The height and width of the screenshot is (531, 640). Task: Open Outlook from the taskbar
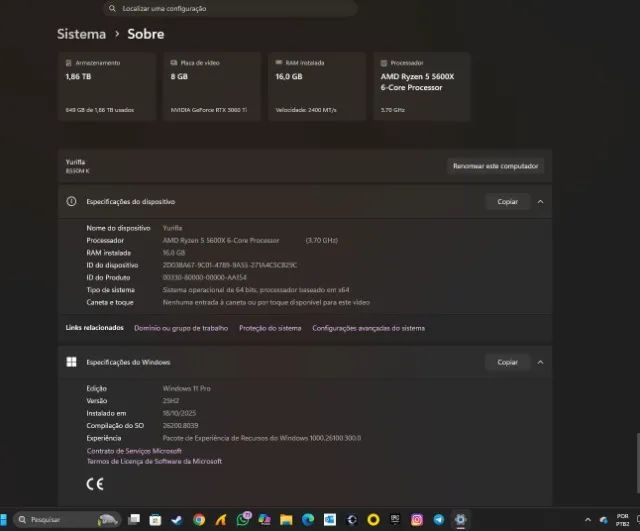point(330,520)
